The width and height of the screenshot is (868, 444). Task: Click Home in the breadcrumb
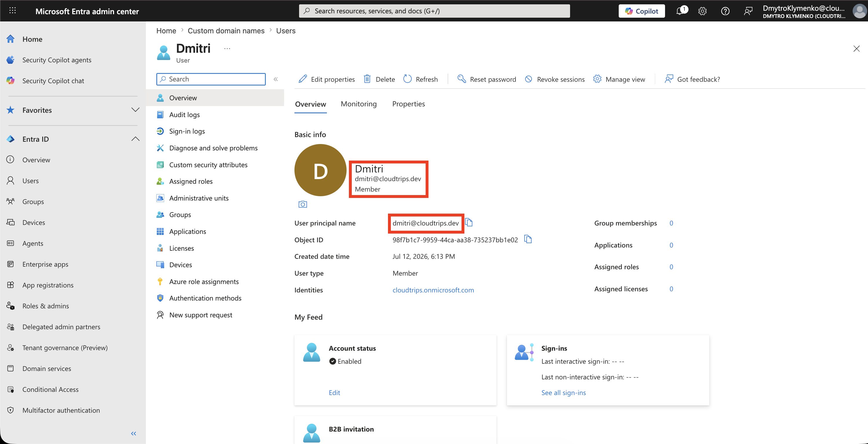166,31
